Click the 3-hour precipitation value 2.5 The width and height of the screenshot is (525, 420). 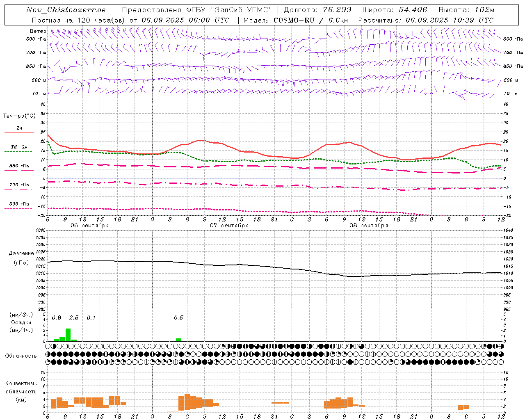click(74, 318)
